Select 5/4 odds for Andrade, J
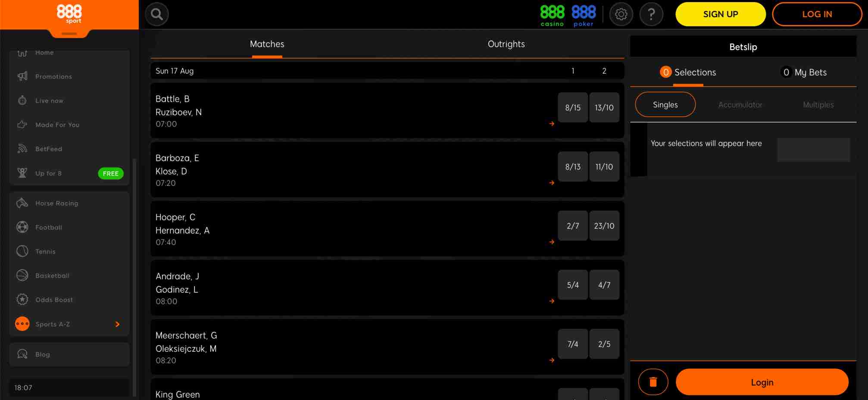Image resolution: width=868 pixels, height=400 pixels. click(573, 284)
